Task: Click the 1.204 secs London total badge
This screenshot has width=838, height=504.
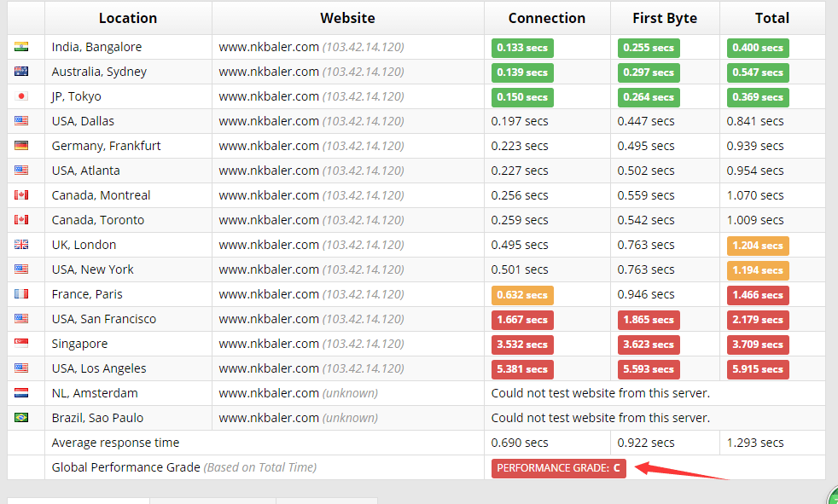Action: click(757, 246)
